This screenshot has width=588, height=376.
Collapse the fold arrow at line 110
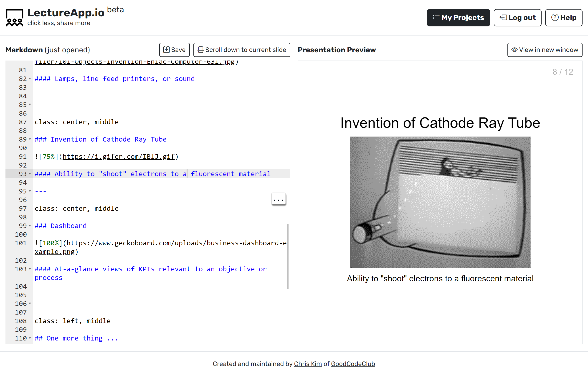[30, 338]
